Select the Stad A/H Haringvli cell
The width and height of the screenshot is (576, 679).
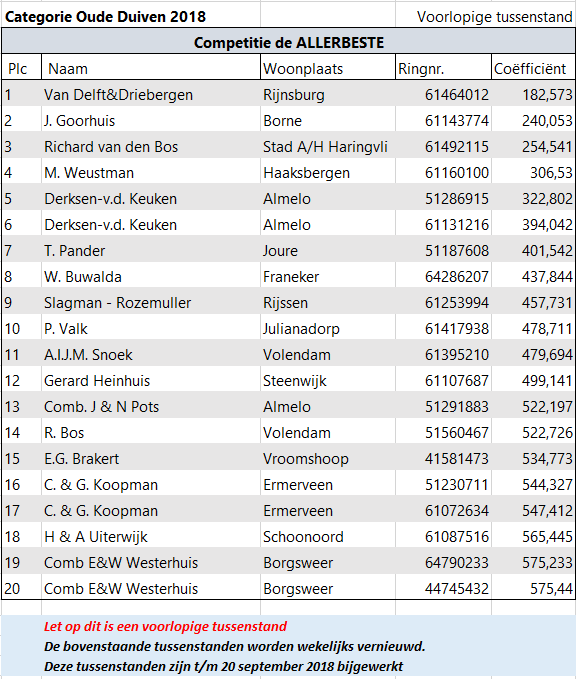click(x=328, y=146)
